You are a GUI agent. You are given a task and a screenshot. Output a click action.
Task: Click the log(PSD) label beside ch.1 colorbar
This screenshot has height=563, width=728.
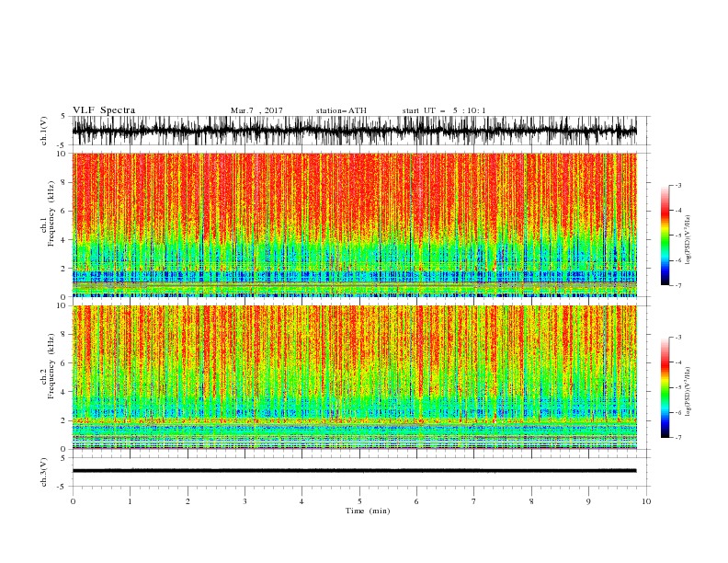click(x=688, y=240)
